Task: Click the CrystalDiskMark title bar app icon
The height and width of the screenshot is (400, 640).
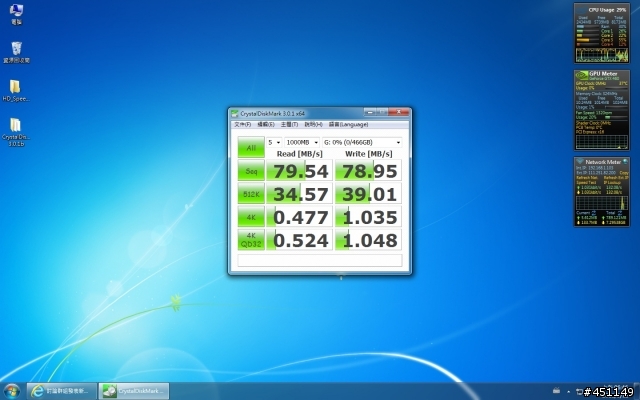Action: 235,113
